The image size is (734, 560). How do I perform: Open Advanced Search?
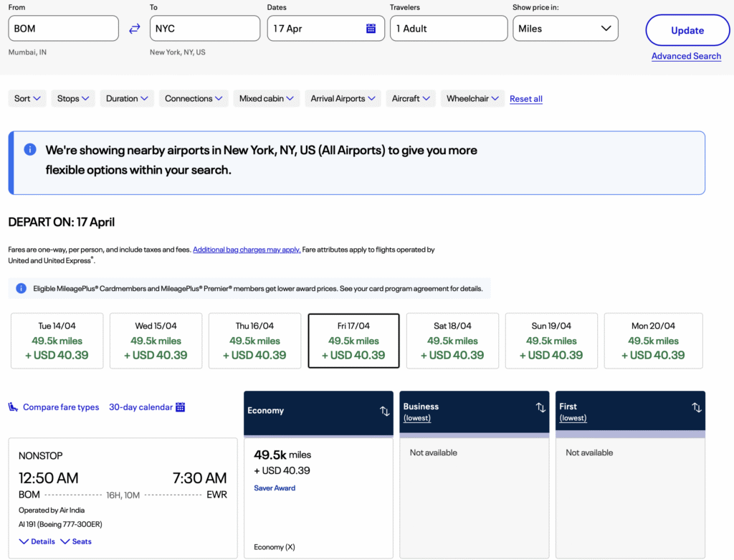click(686, 56)
